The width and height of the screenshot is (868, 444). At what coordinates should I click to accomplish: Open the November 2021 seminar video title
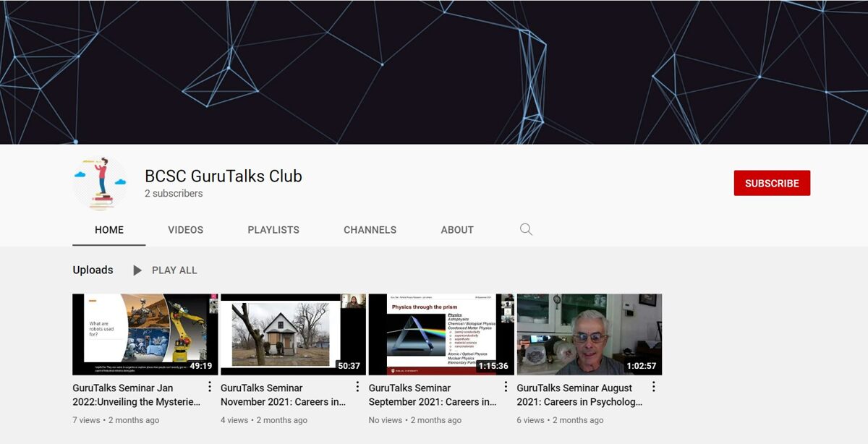(x=284, y=395)
